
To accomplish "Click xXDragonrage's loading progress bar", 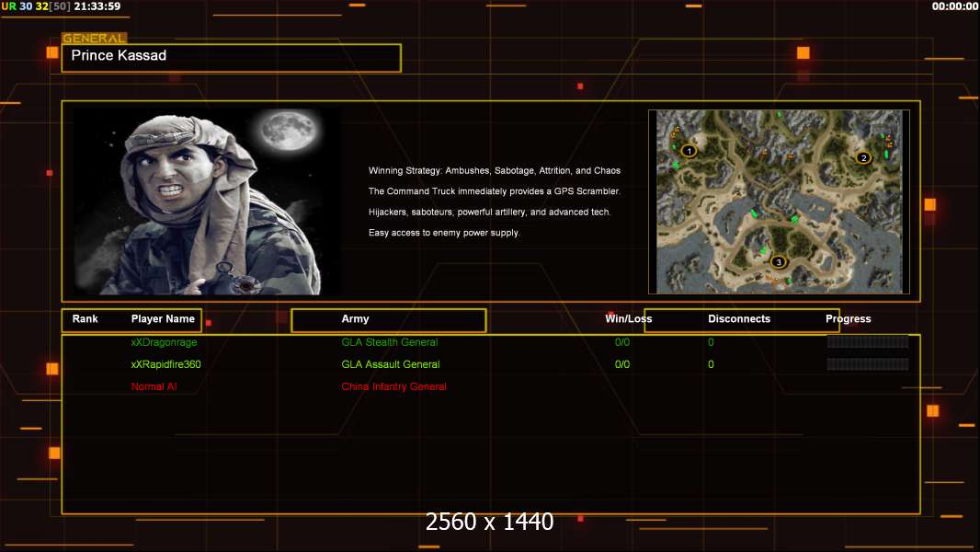I will (867, 342).
